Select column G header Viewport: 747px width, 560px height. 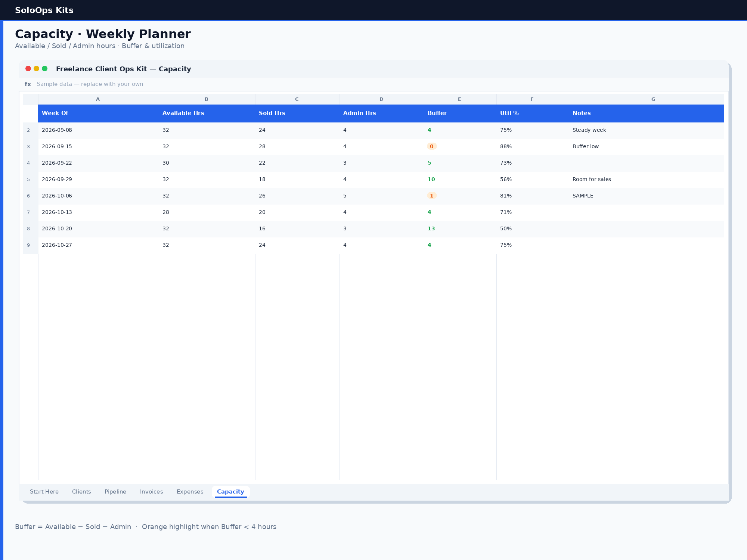647,99
